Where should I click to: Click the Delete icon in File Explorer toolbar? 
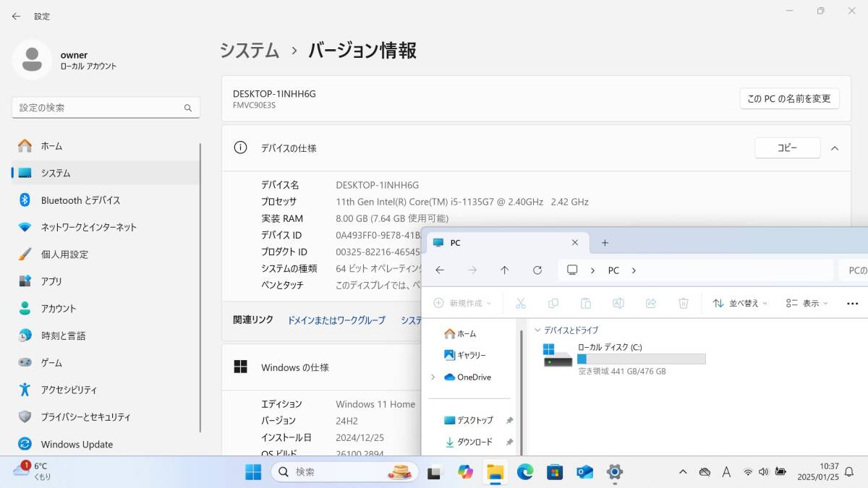683,302
